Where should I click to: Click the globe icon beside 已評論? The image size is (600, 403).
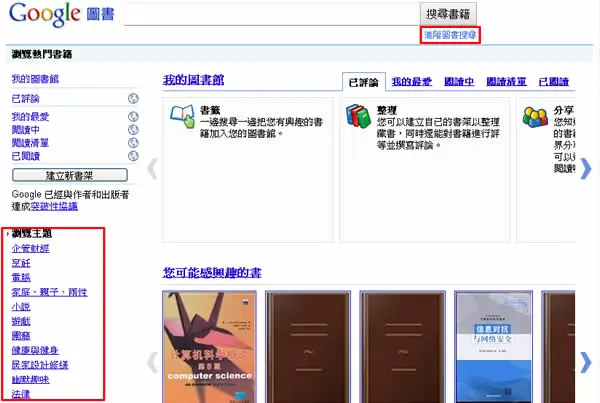133,98
